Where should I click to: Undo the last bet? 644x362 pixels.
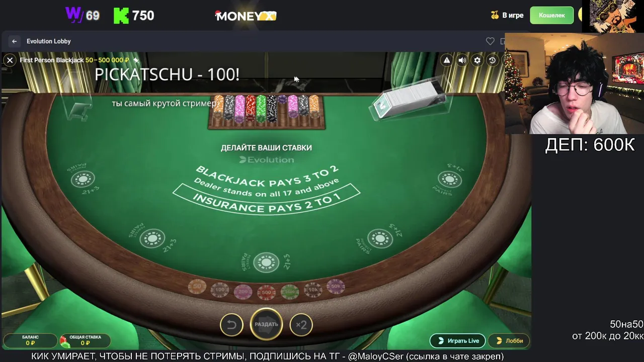(231, 325)
